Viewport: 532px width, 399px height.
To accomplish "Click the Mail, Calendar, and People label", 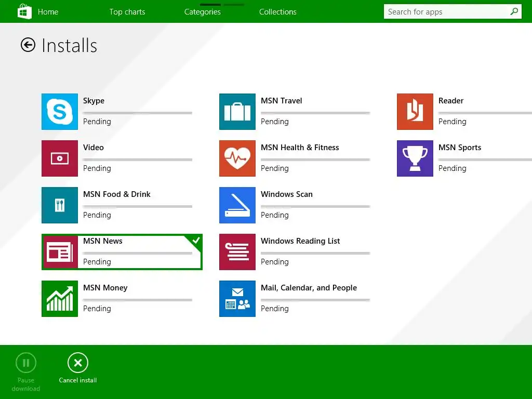I will point(309,288).
